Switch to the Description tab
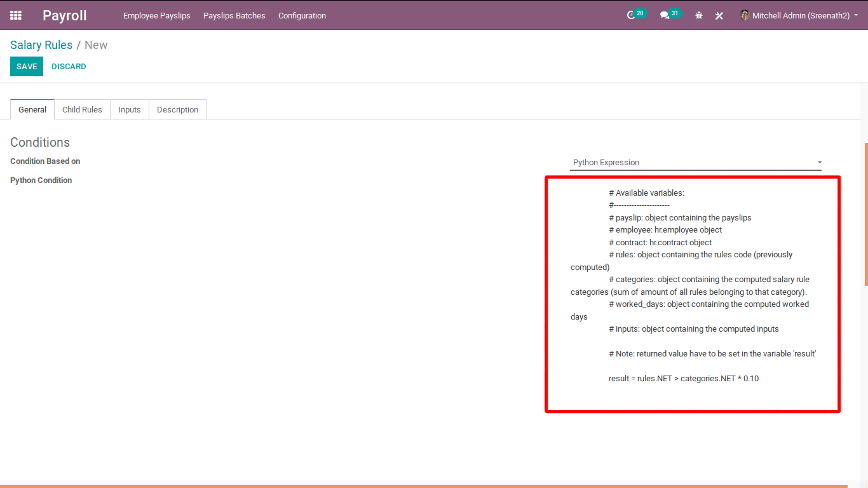Viewport: 868px width, 488px height. click(178, 109)
